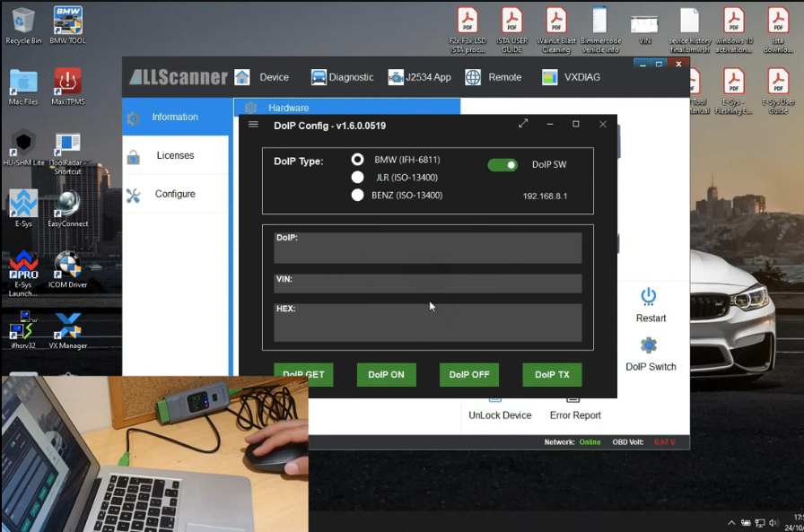Switch to the Configure sidebar tab
The width and height of the screenshot is (804, 532).
175,194
